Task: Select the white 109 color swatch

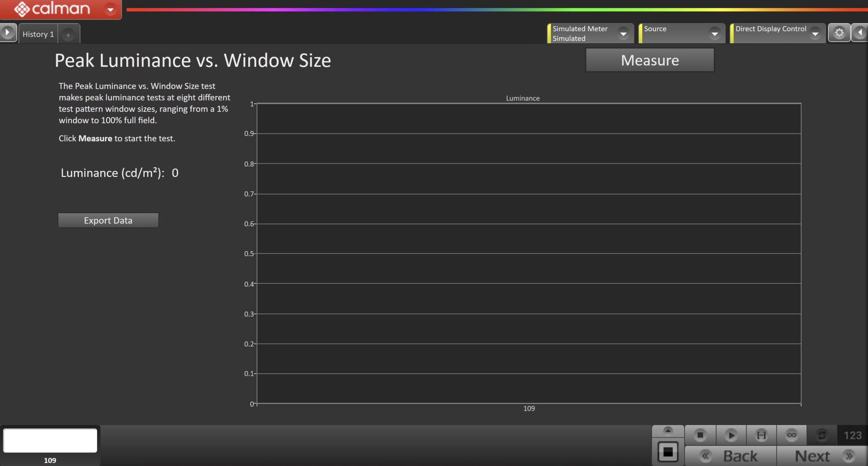Action: click(50, 441)
